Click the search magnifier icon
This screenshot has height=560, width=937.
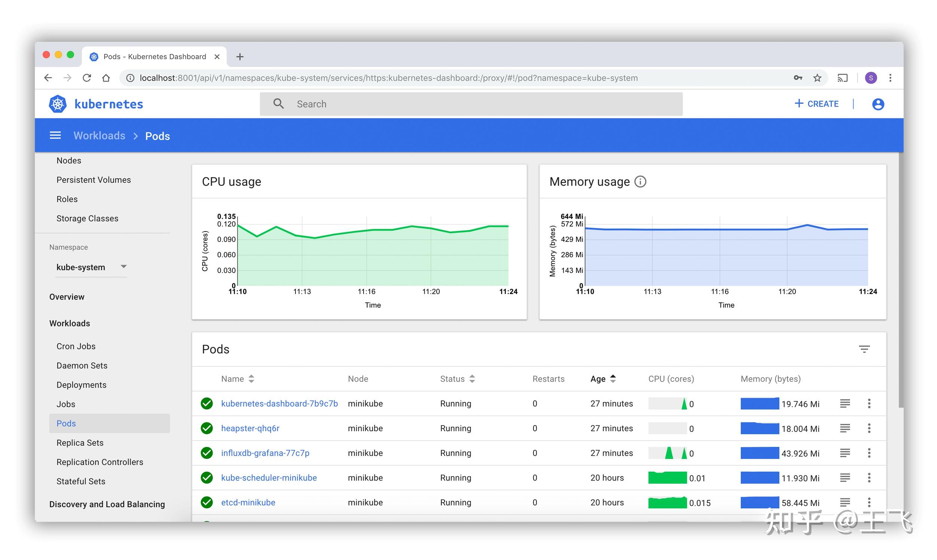(278, 103)
